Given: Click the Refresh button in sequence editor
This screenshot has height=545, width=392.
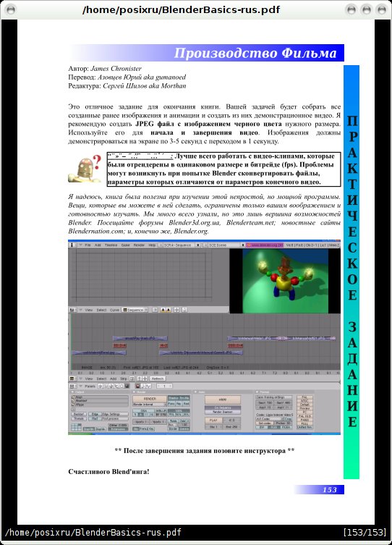Looking at the screenshot, I should [x=157, y=379].
